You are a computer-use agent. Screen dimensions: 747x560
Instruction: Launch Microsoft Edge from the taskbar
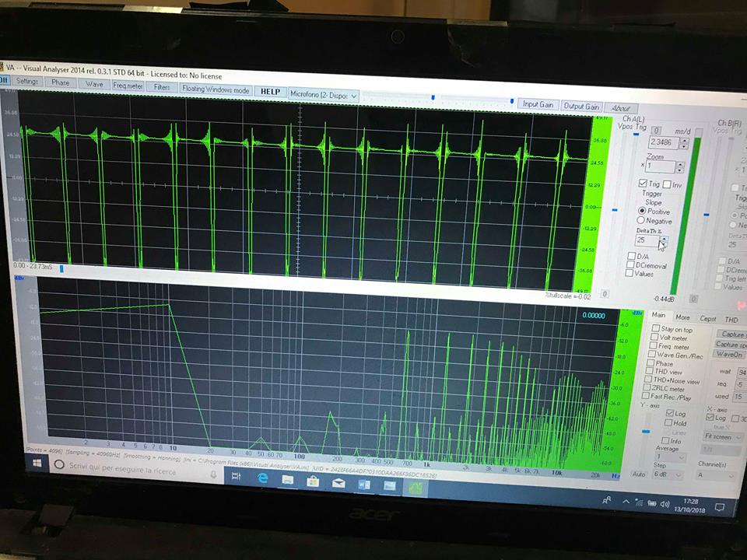tap(262, 478)
